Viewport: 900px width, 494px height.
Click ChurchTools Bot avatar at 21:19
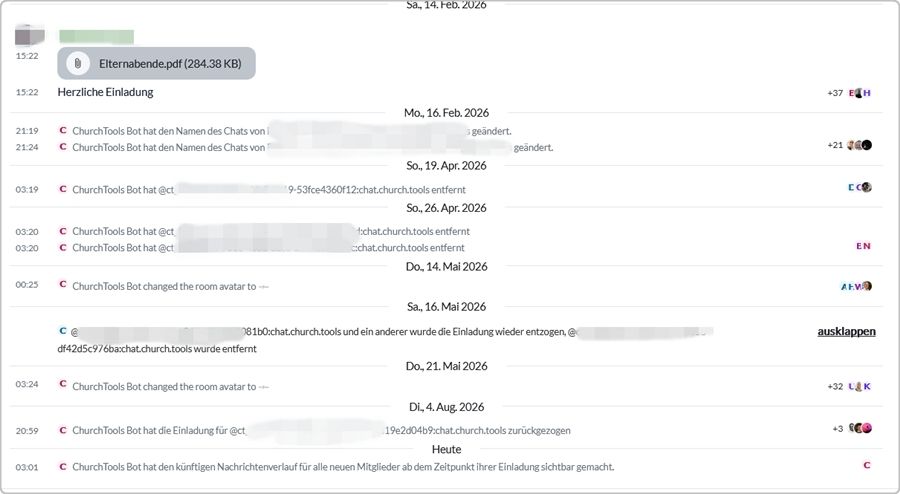point(63,130)
